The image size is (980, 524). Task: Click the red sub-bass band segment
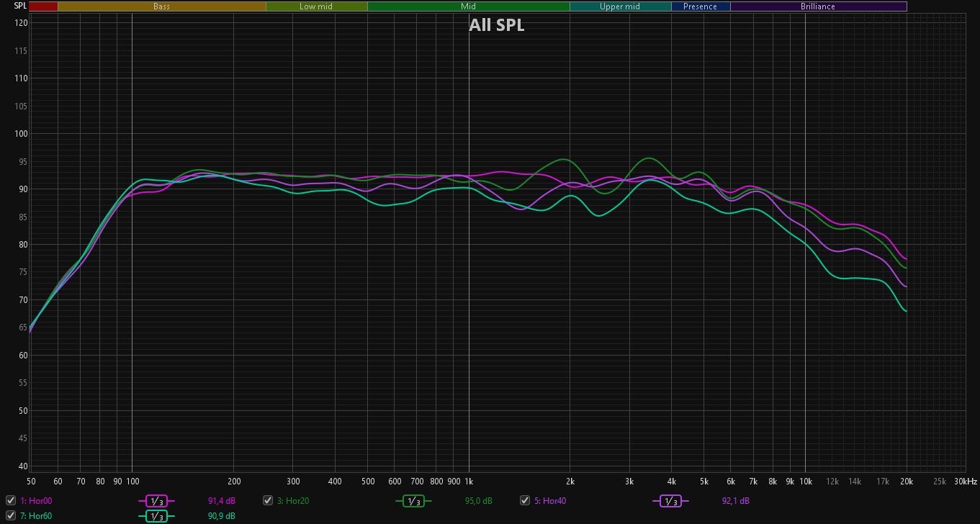click(43, 6)
